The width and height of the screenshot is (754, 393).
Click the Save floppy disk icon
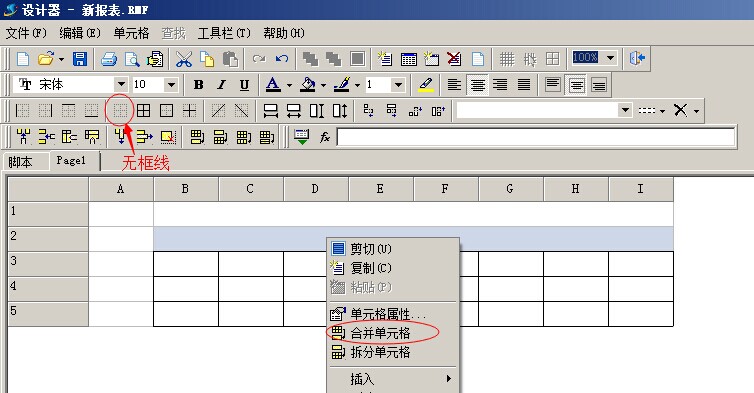(79, 59)
